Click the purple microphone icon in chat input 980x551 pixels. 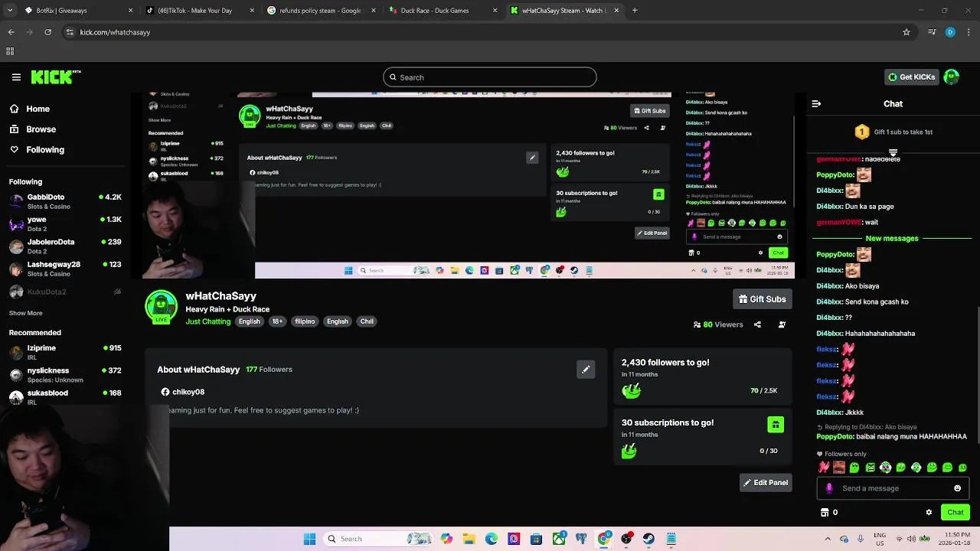click(x=829, y=488)
